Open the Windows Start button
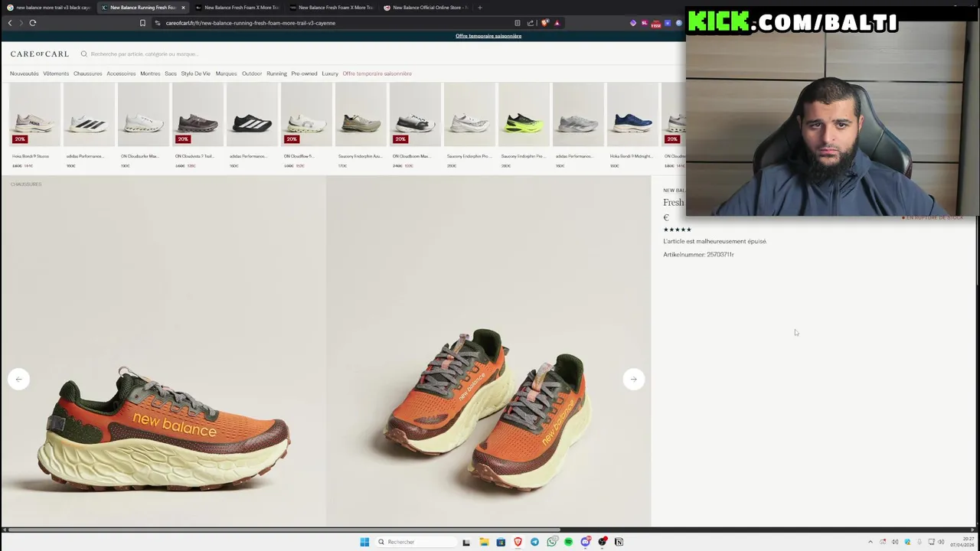Image resolution: width=980 pixels, height=551 pixels. coord(364,542)
